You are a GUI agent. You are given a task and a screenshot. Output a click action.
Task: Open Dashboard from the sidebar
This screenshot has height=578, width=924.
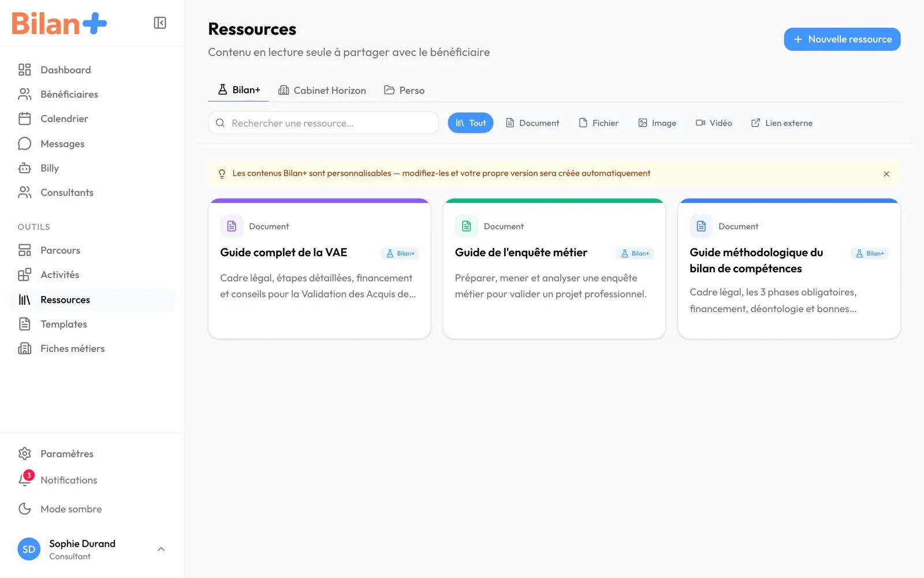(x=92, y=70)
